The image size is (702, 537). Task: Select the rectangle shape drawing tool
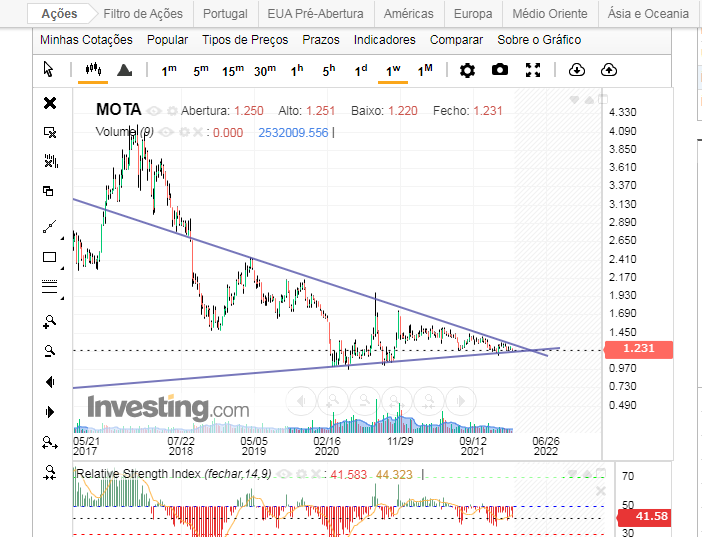pyautogui.click(x=49, y=257)
